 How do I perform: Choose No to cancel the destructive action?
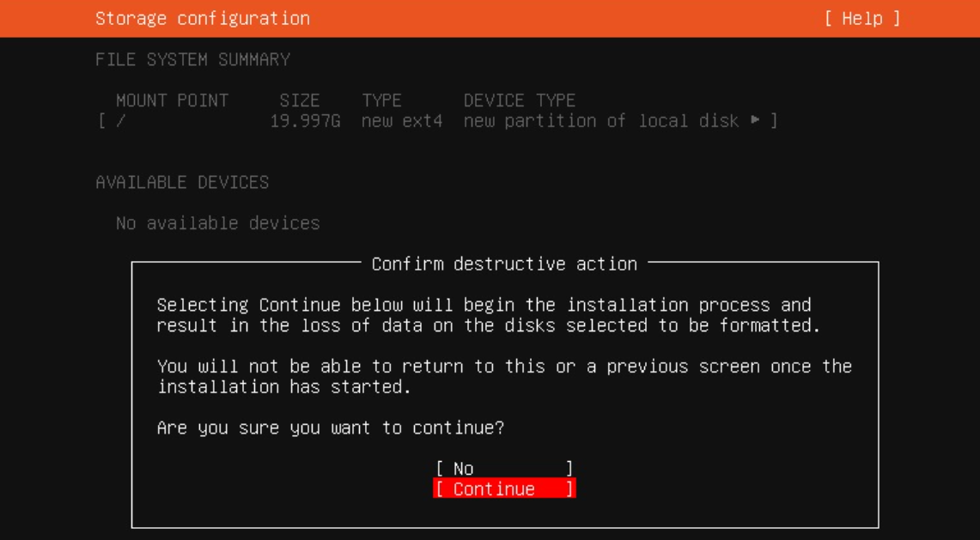pos(504,469)
